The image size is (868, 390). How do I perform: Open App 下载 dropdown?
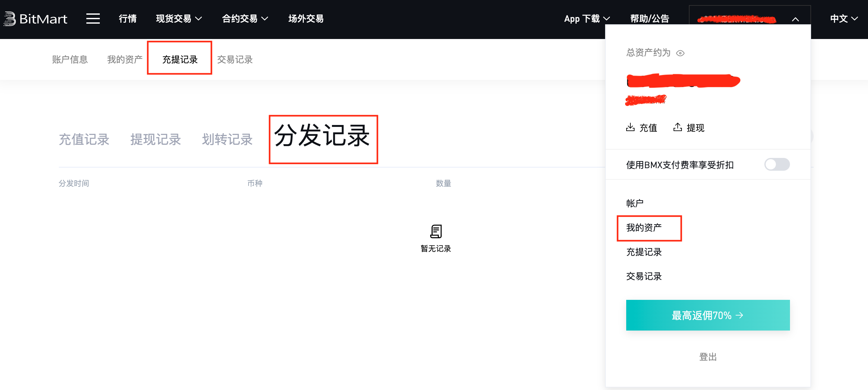click(587, 19)
